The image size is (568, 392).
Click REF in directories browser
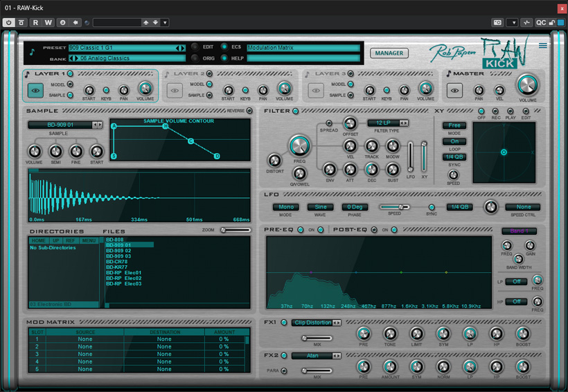point(71,240)
